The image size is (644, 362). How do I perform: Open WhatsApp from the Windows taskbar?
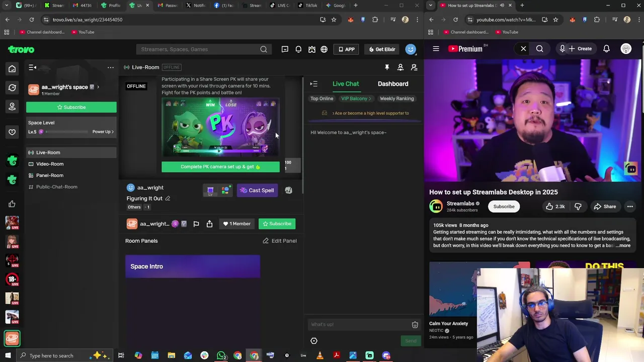pos(221,355)
